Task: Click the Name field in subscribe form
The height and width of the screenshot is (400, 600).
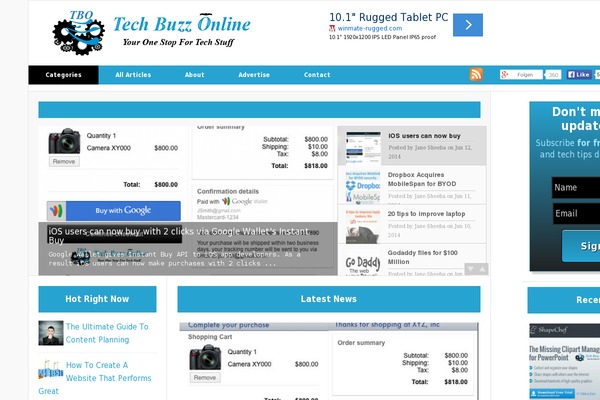Action: (x=576, y=188)
